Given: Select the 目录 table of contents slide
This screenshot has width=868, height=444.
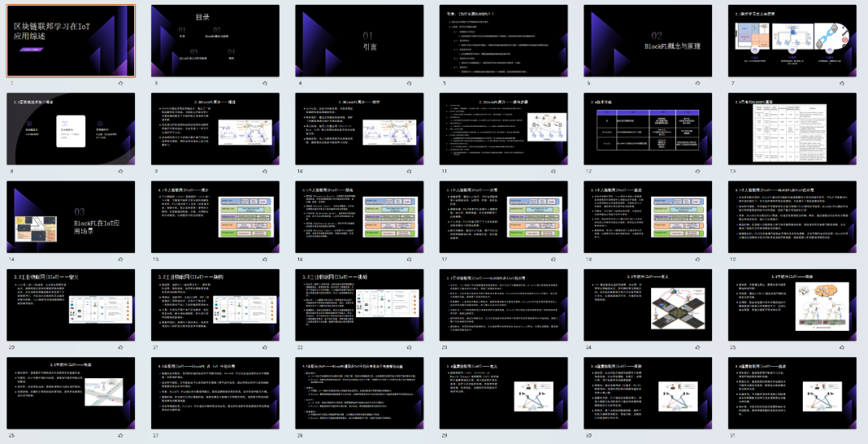Looking at the screenshot, I should coord(214,41).
